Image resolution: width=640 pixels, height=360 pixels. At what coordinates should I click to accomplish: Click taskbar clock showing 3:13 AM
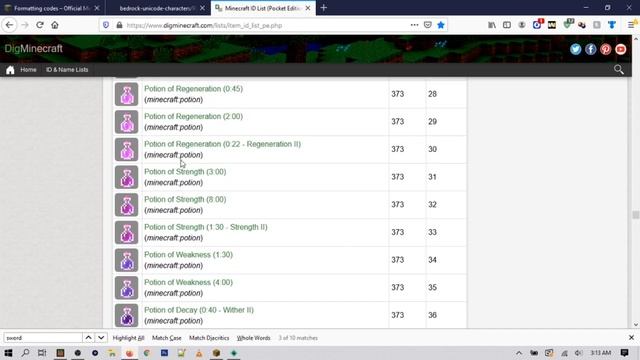point(600,353)
